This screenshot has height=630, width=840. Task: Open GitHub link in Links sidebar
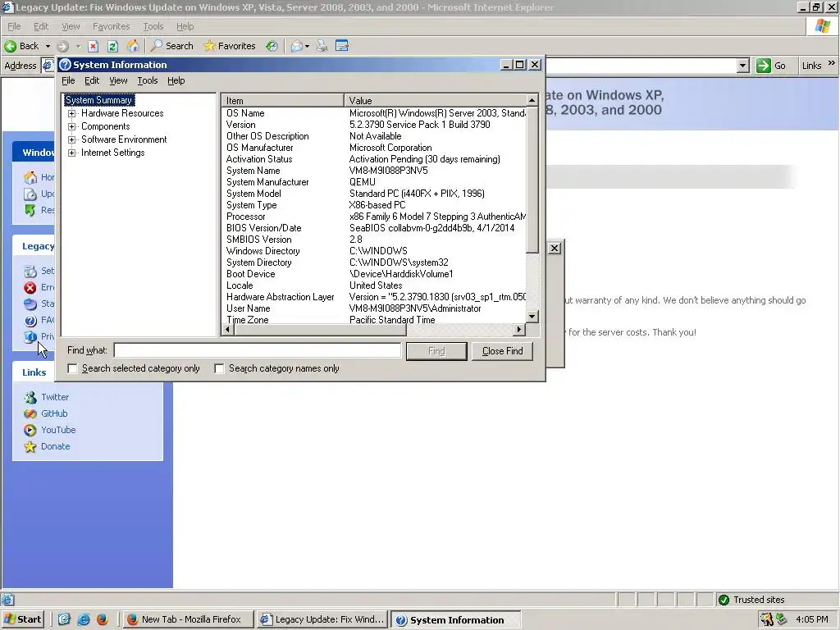[x=54, y=413]
